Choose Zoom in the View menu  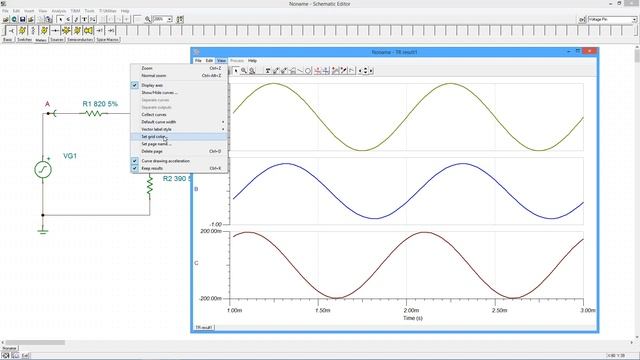(179, 68)
